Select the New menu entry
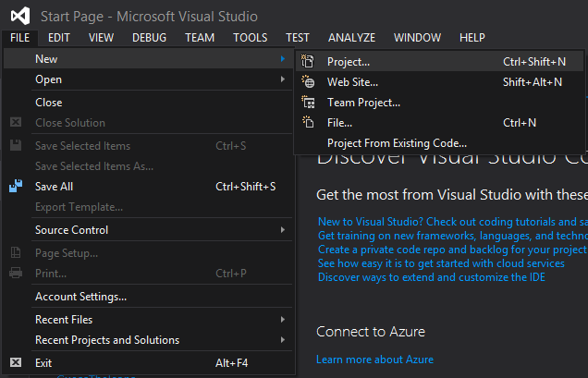The image size is (588, 378). click(x=148, y=59)
